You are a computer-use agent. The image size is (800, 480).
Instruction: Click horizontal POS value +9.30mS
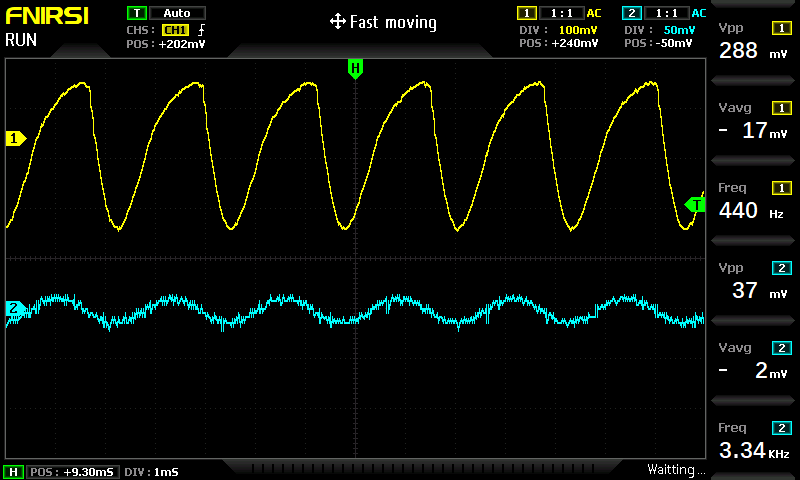(88, 472)
